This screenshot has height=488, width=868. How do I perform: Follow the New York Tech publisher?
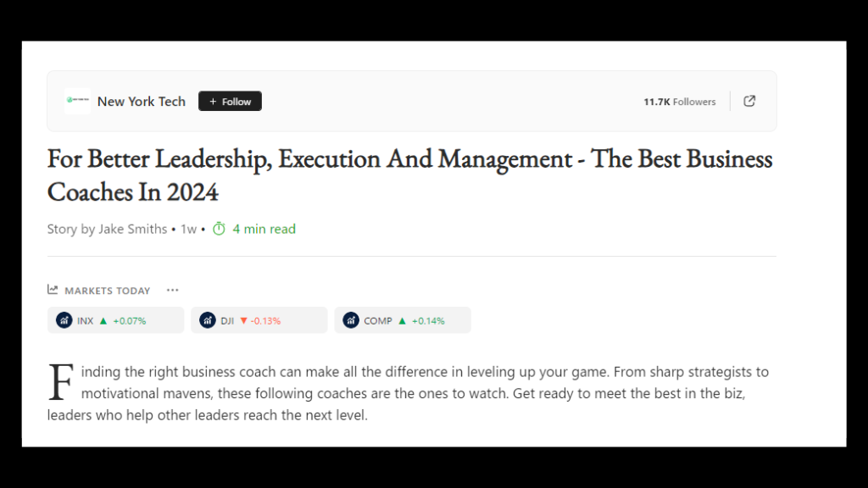(x=229, y=101)
